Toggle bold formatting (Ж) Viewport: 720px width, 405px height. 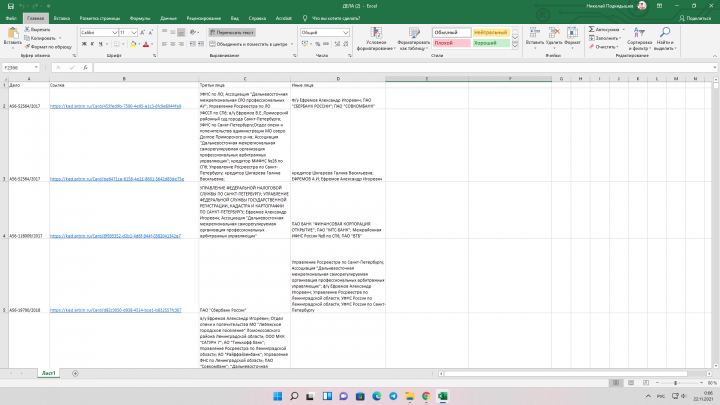pos(84,44)
